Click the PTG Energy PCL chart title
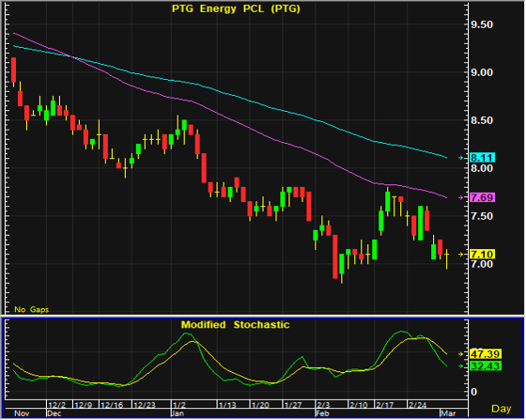Screen dimensions: 526x420 coord(236,9)
